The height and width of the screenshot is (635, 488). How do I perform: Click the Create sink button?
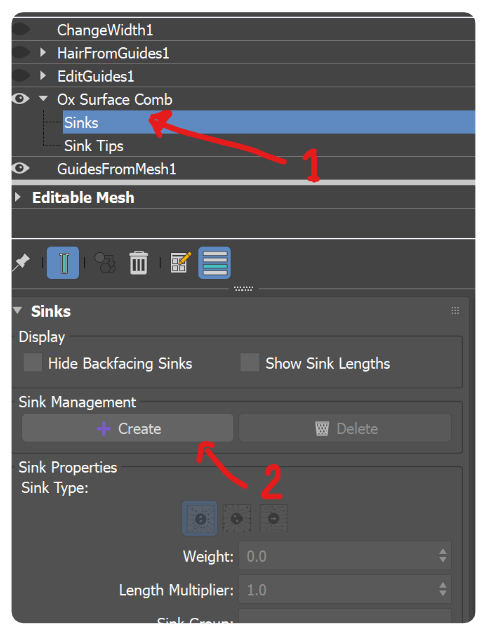point(128,428)
